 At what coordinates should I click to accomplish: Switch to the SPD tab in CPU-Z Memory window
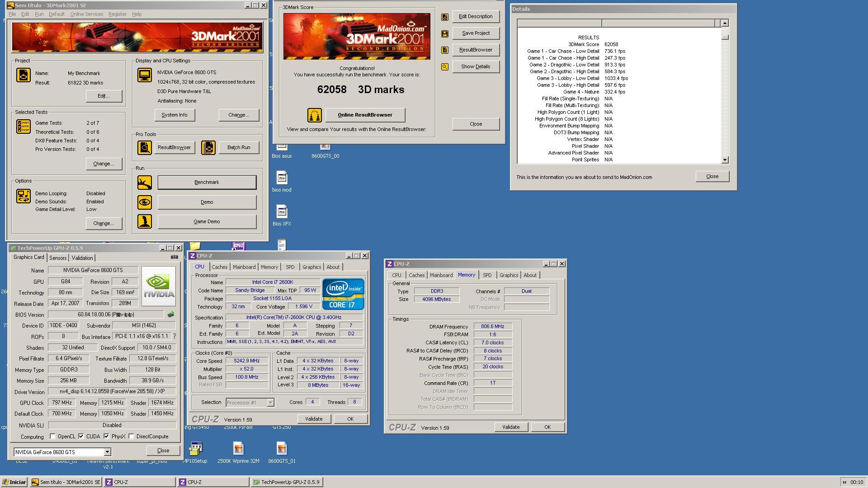click(487, 275)
